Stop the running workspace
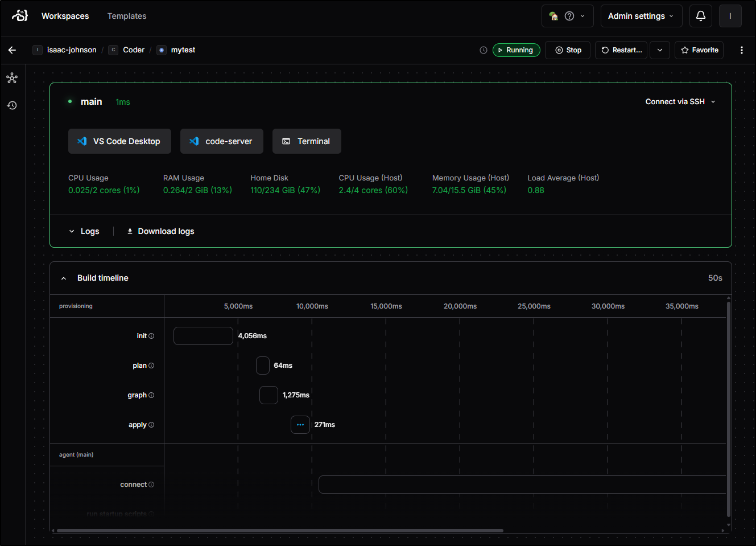756x546 pixels. [x=568, y=50]
